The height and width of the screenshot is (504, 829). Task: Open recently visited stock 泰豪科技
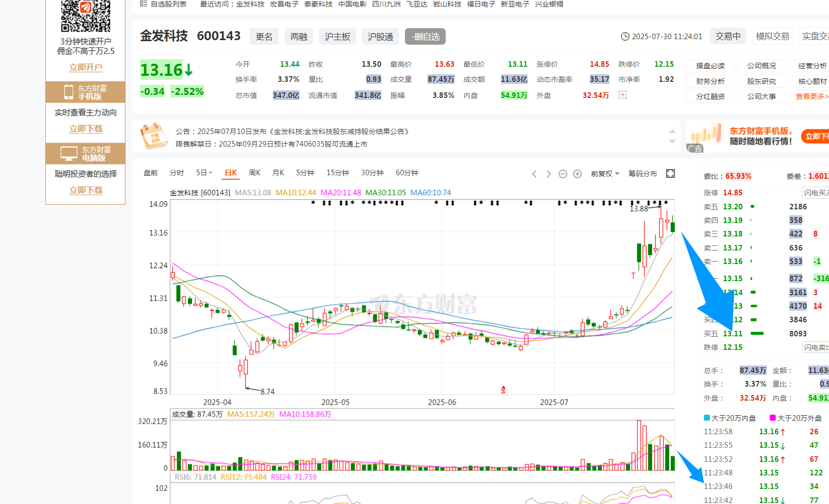(x=318, y=4)
